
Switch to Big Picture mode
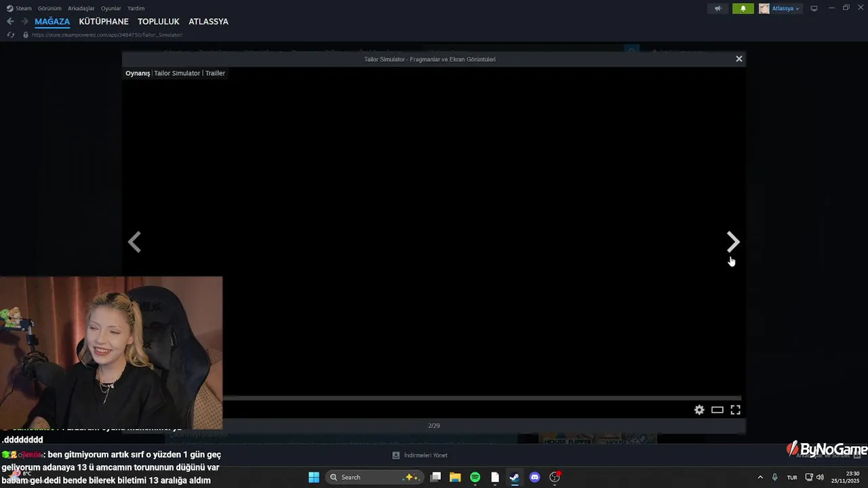(x=814, y=8)
